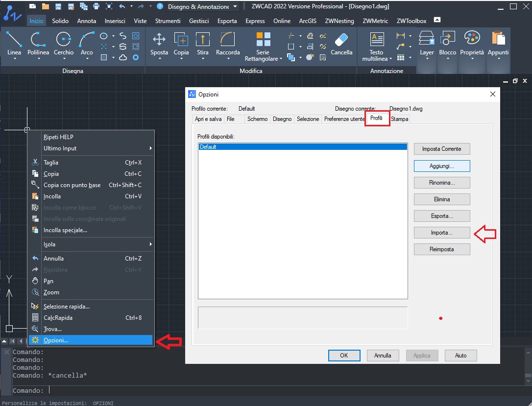The width and height of the screenshot is (532, 406).
Task: Switch to the Annota ribbon tab
Action: coord(87,21)
